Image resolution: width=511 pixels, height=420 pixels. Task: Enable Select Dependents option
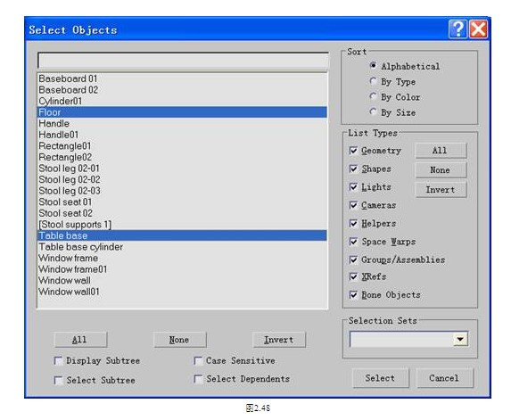click(x=198, y=379)
